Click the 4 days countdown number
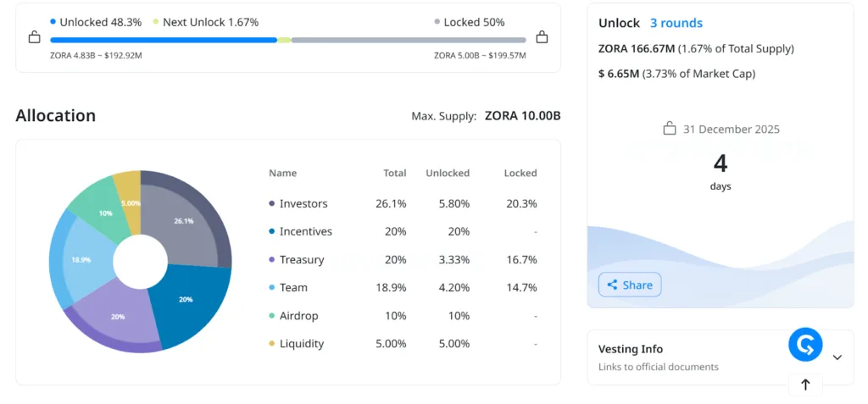Screen dimensions: 868x404 tap(721, 163)
